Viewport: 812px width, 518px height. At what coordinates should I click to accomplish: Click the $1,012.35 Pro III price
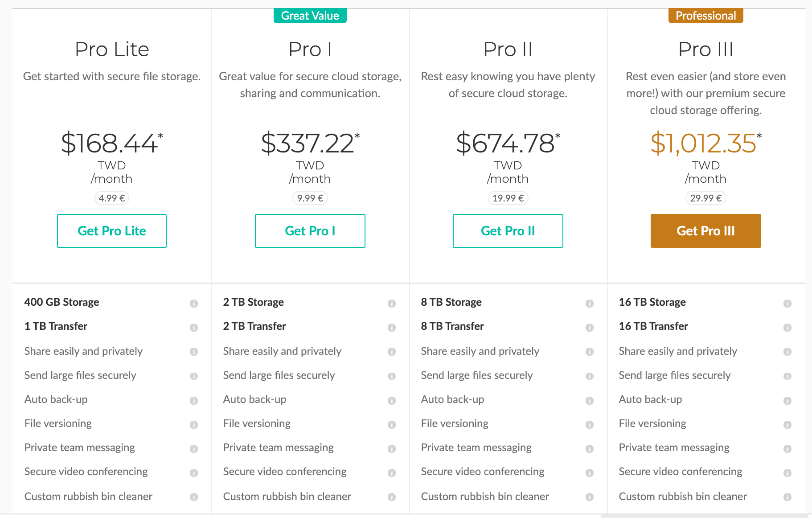click(x=703, y=144)
